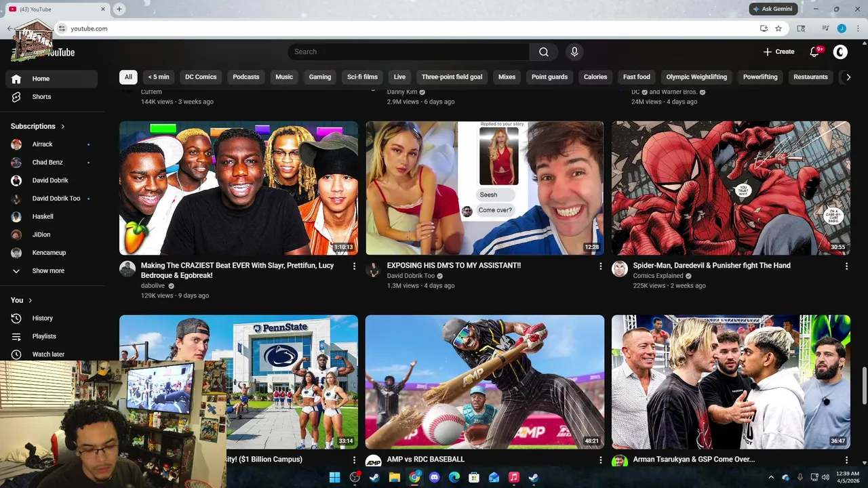The height and width of the screenshot is (488, 868).
Task: Show hidden system tray icons
Action: click(x=771, y=477)
